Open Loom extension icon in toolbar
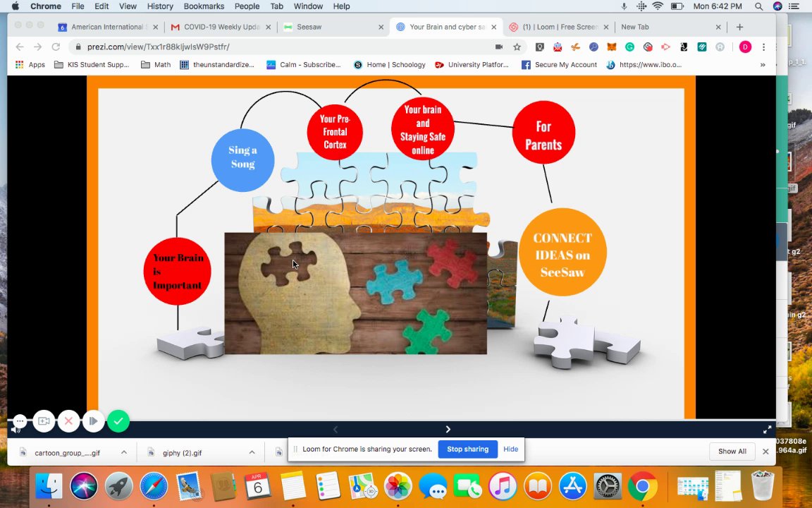The height and width of the screenshot is (508, 812). (x=648, y=47)
